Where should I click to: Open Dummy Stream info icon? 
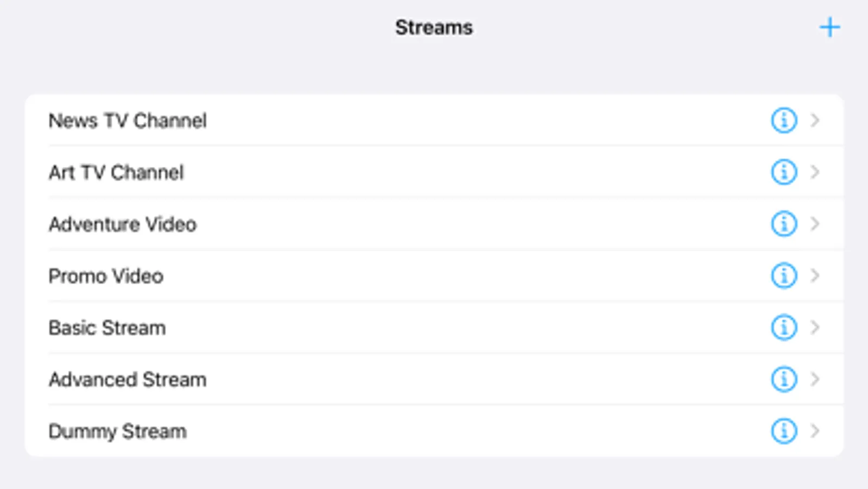tap(784, 431)
